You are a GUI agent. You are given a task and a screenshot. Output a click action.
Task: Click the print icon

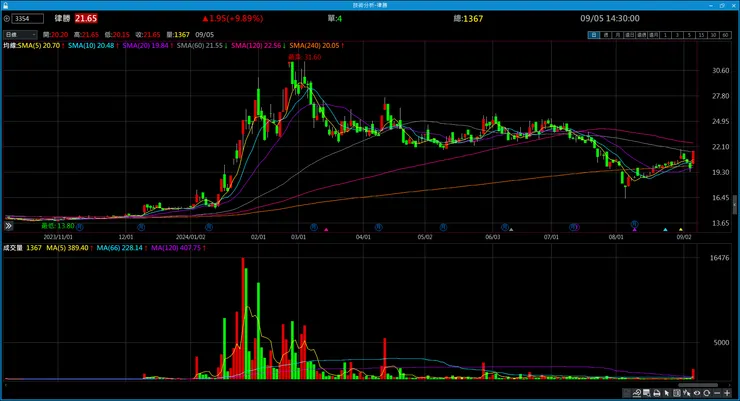coord(656,393)
